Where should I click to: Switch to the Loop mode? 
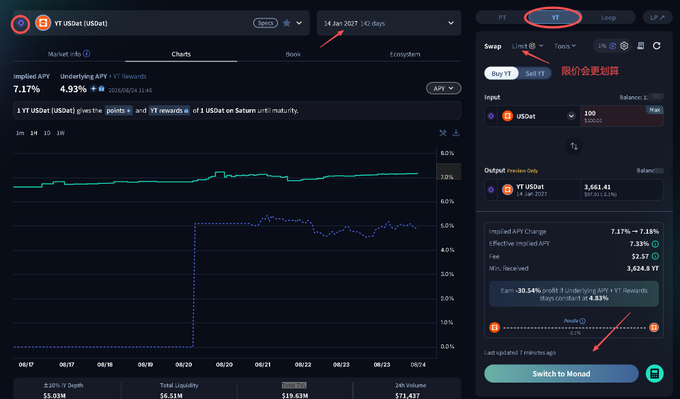pos(608,18)
